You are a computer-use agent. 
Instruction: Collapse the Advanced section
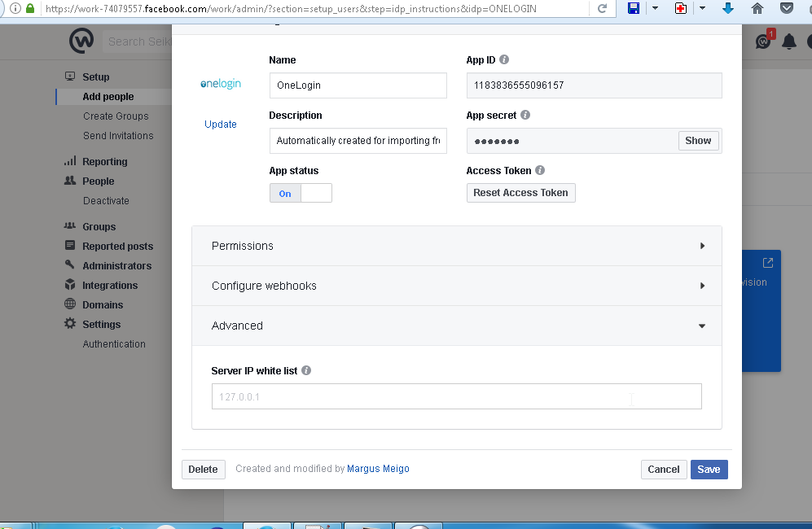(x=457, y=326)
